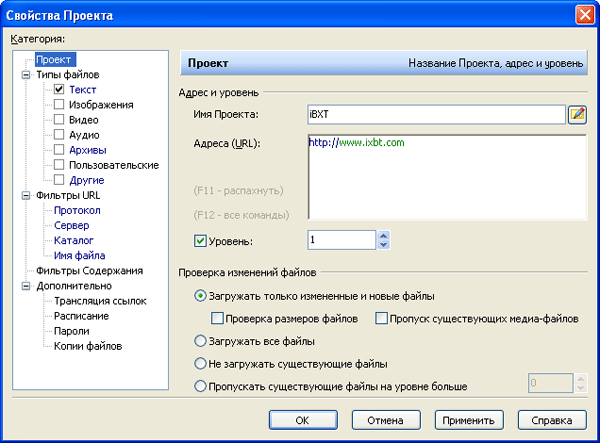Open the Копии файлов settings
This screenshot has height=443, width=600.
tap(88, 346)
